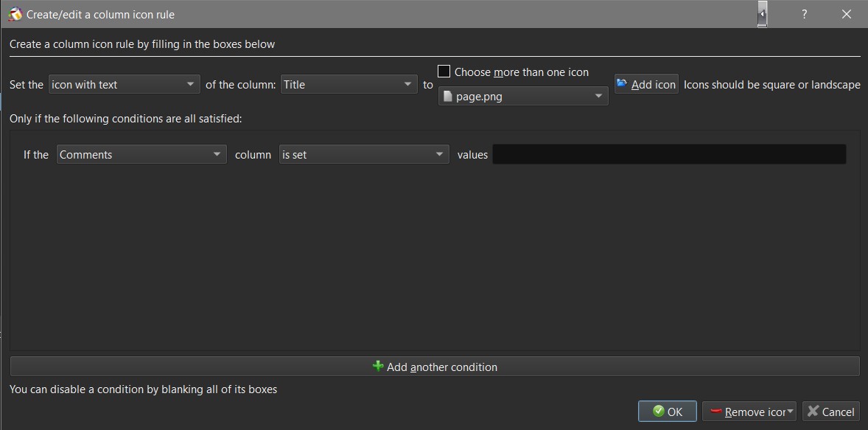
Task: Click the small arrow in the title bar
Action: tap(762, 14)
